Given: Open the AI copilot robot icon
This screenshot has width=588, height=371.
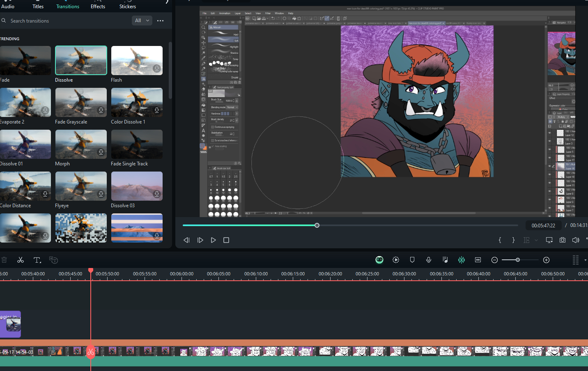Looking at the screenshot, I should tap(379, 260).
